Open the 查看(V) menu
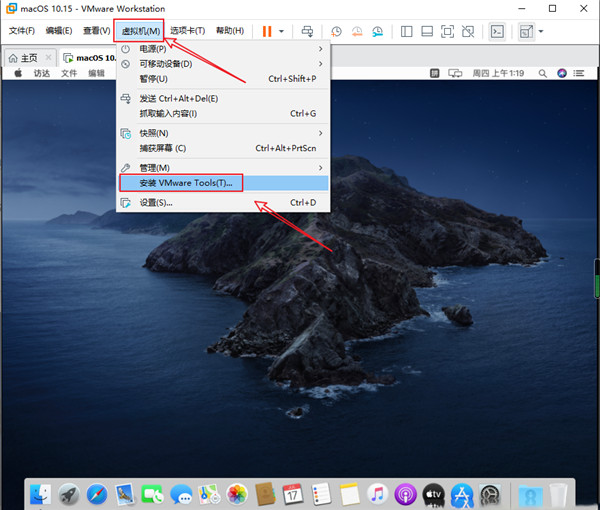Screen dimensions: 600x510 tap(96, 31)
